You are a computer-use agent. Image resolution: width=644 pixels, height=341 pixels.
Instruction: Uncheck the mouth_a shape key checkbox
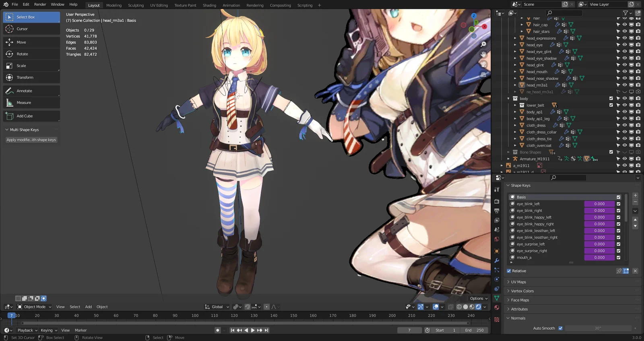pyautogui.click(x=619, y=258)
